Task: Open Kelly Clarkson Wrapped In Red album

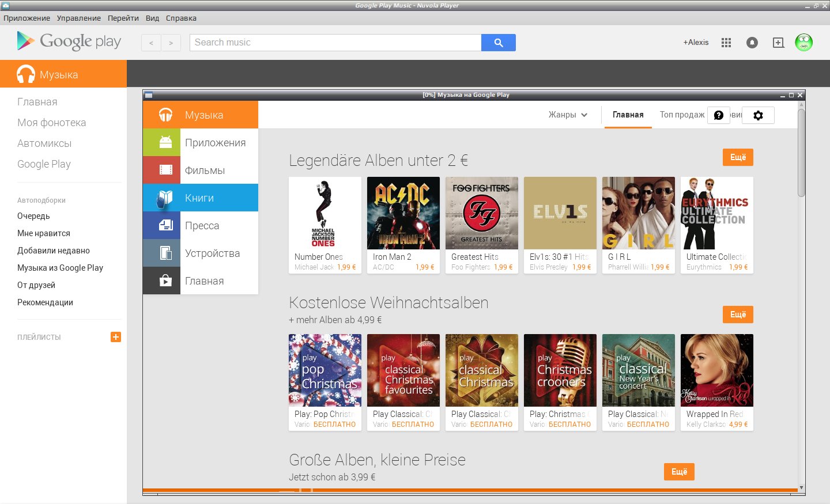Action: pos(717,382)
